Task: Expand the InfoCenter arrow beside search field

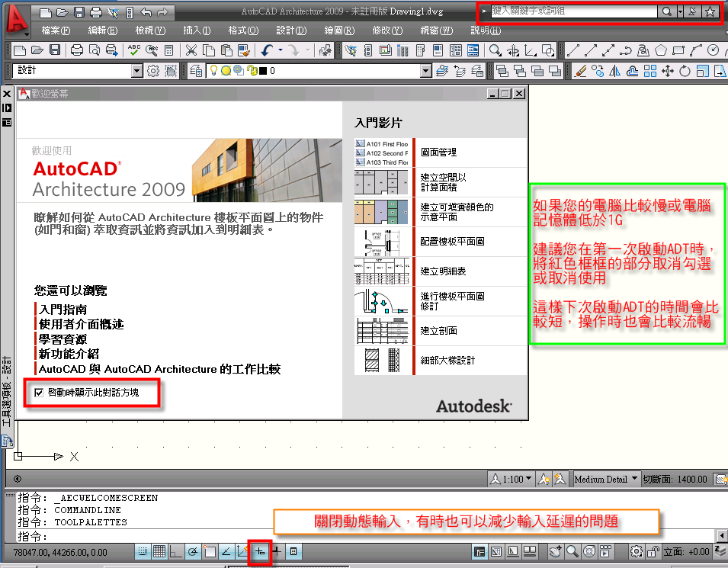Action: coord(484,11)
